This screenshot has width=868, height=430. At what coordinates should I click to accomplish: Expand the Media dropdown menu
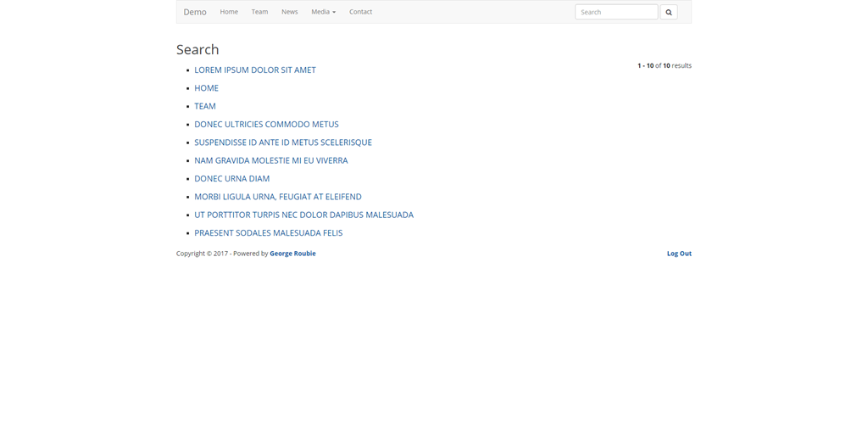click(x=323, y=12)
